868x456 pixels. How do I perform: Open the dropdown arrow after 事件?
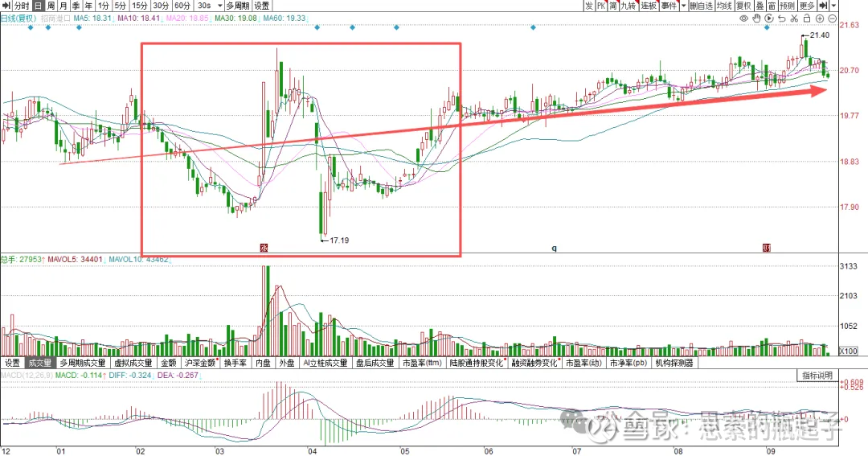(x=684, y=6)
